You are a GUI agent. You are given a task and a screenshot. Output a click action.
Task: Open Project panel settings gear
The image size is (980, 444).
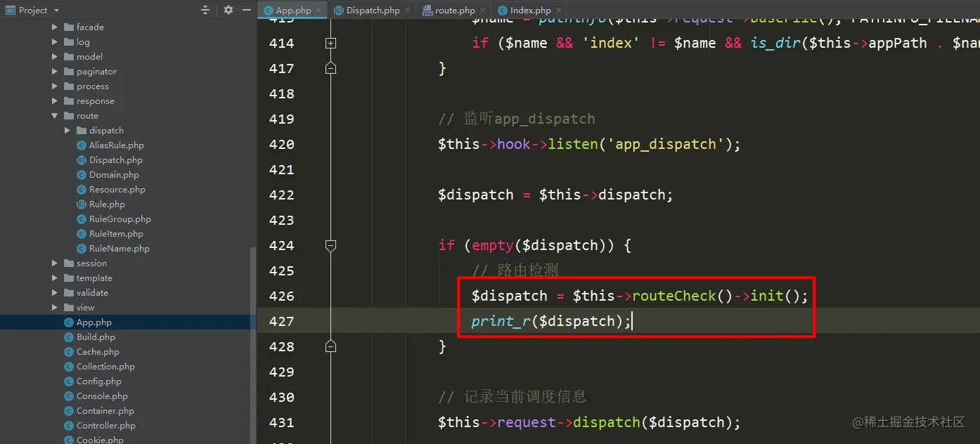tap(228, 10)
